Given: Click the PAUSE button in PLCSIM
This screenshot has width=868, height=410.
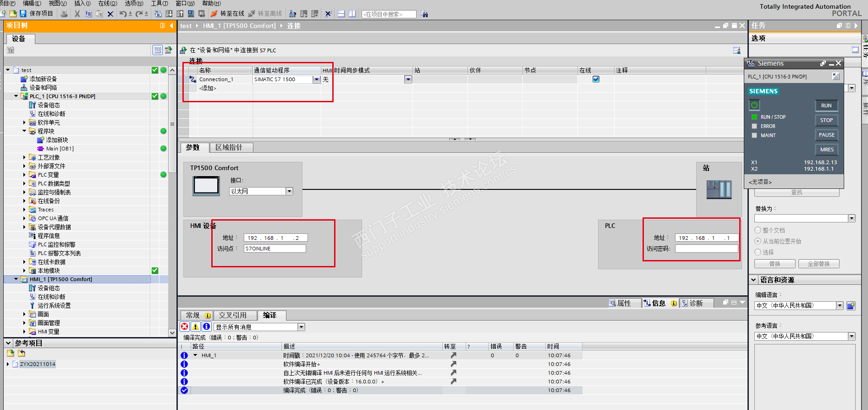Looking at the screenshot, I should 826,135.
